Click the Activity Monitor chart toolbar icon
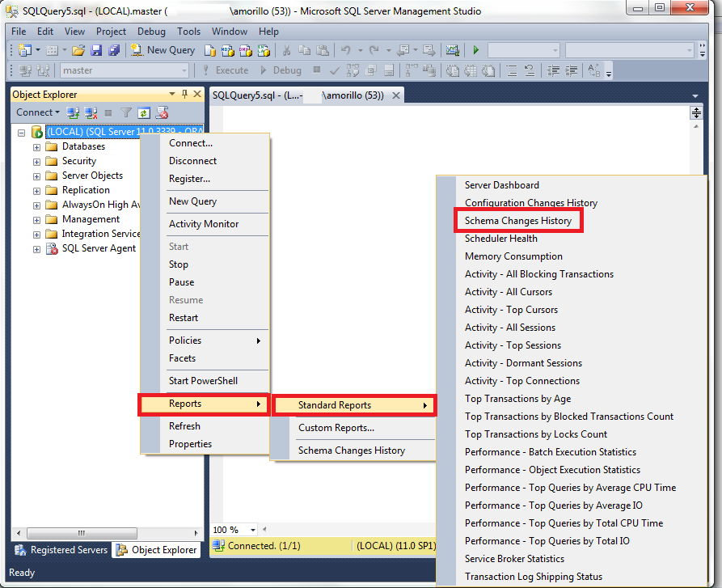The image size is (722, 588). [453, 49]
